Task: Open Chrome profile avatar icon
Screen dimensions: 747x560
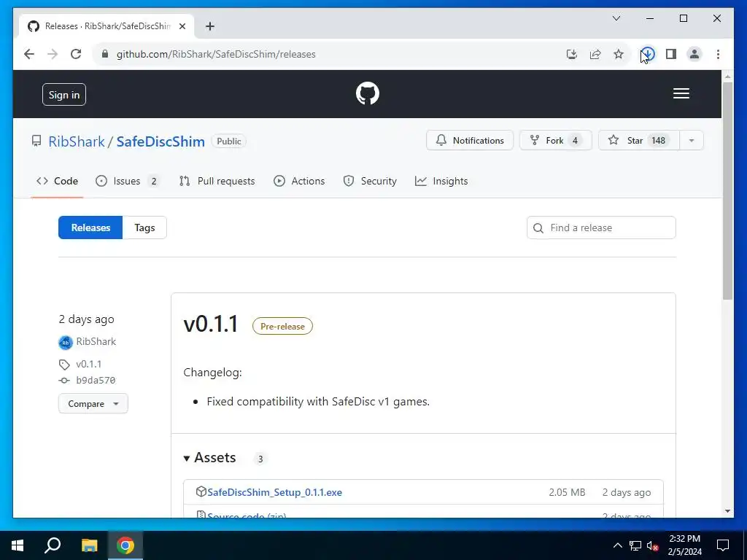Action: pyautogui.click(x=694, y=54)
